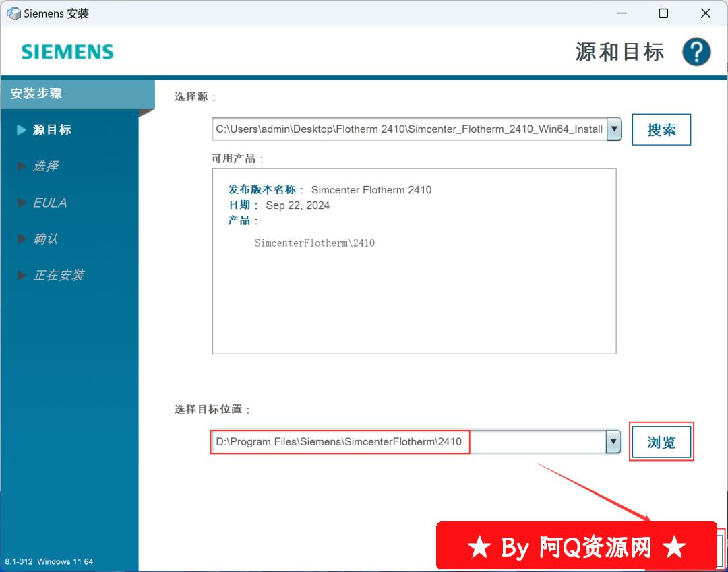Click the arrow icon beside 选择
Screen dimensions: 728x572
(x=22, y=166)
